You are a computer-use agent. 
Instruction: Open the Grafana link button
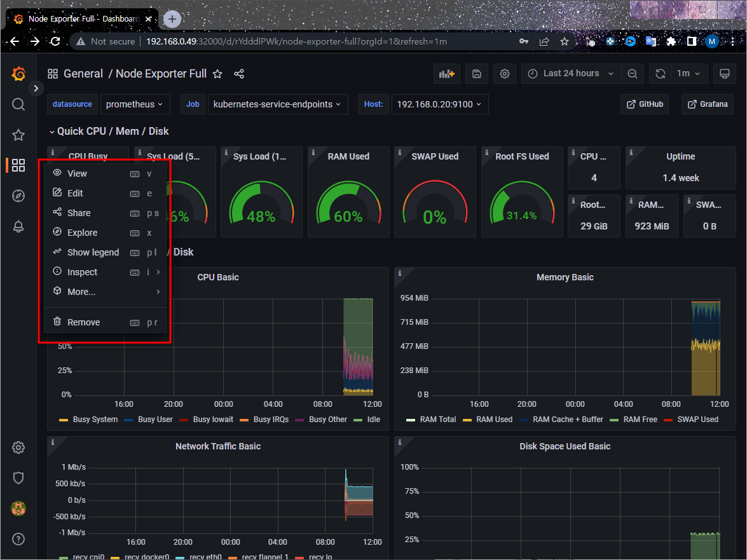click(708, 104)
